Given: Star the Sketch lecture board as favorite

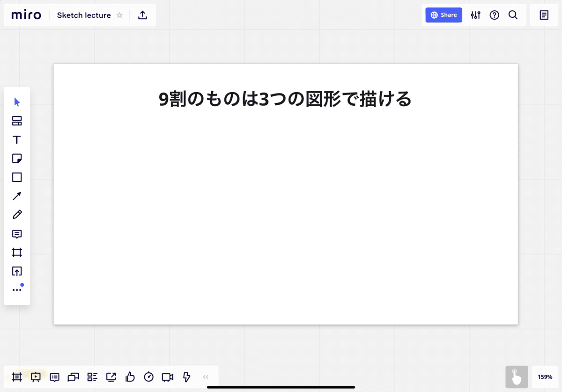Looking at the screenshot, I should tap(119, 15).
